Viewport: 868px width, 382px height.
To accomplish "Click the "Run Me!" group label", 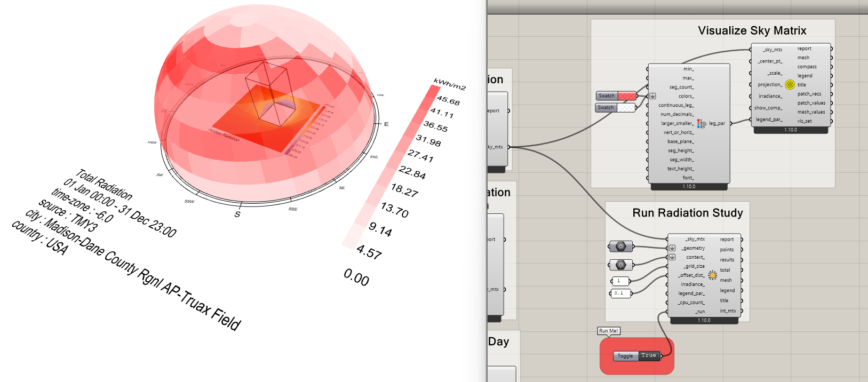I will coord(608,331).
